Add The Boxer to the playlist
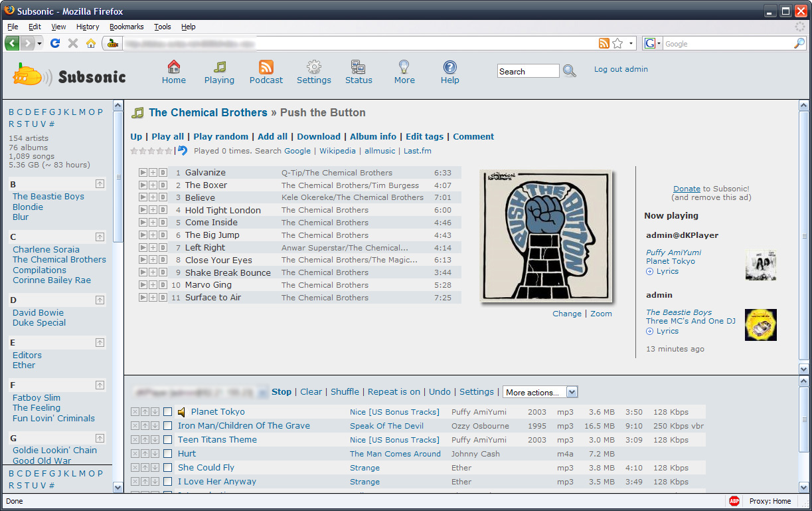 tap(153, 185)
